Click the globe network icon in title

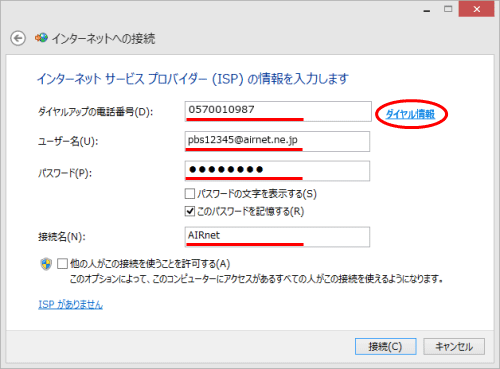tap(41, 38)
